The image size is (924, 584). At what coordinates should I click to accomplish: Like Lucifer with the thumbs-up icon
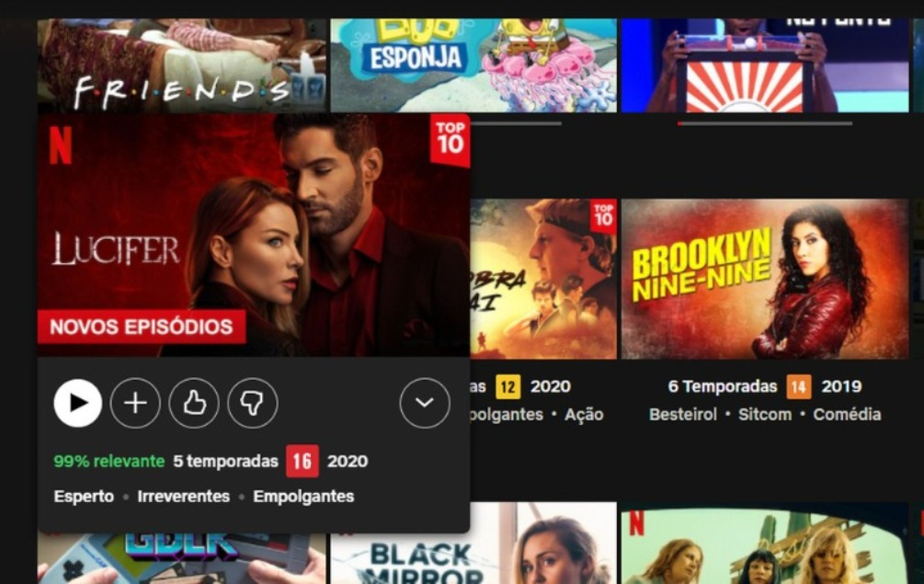coord(194,403)
